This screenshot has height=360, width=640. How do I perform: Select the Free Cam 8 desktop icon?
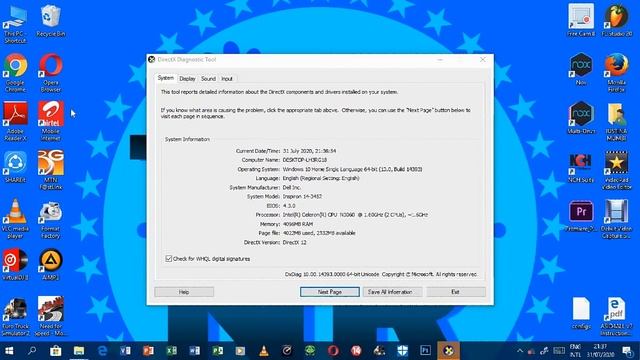coord(581,20)
